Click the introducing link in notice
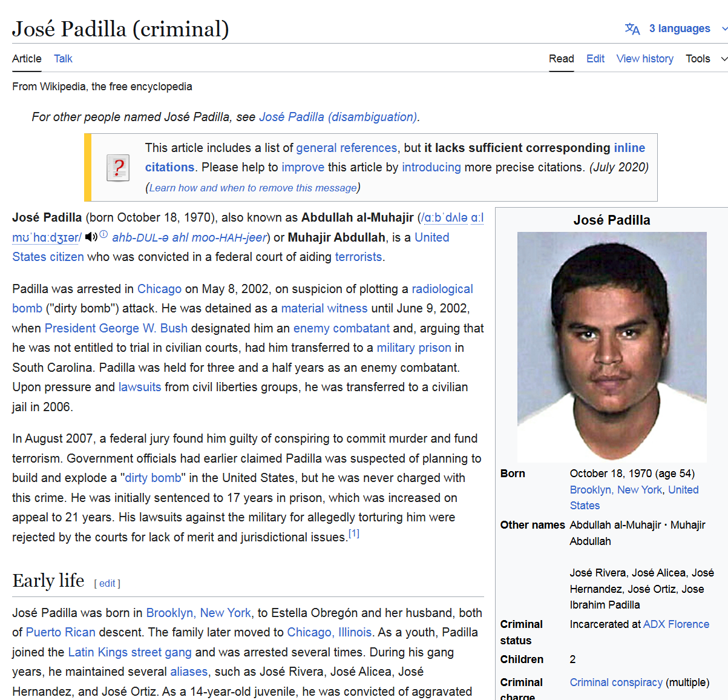 point(431,167)
